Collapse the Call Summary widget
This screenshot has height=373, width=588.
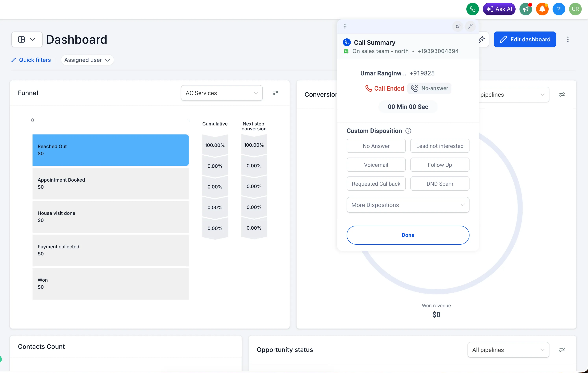click(470, 26)
